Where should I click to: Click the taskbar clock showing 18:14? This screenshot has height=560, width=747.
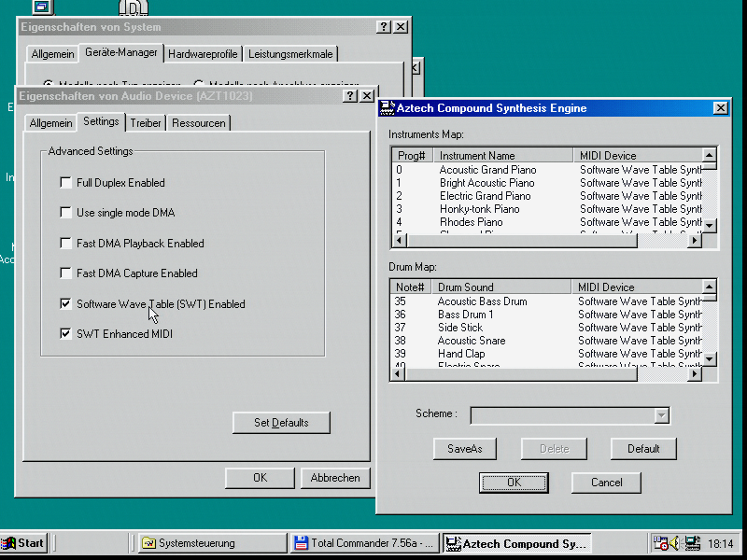point(720,543)
